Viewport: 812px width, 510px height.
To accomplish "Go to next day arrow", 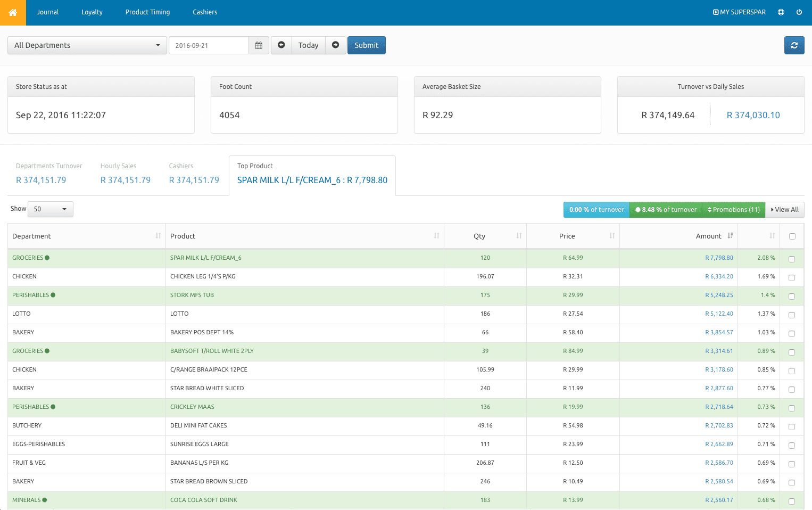I will (336, 45).
